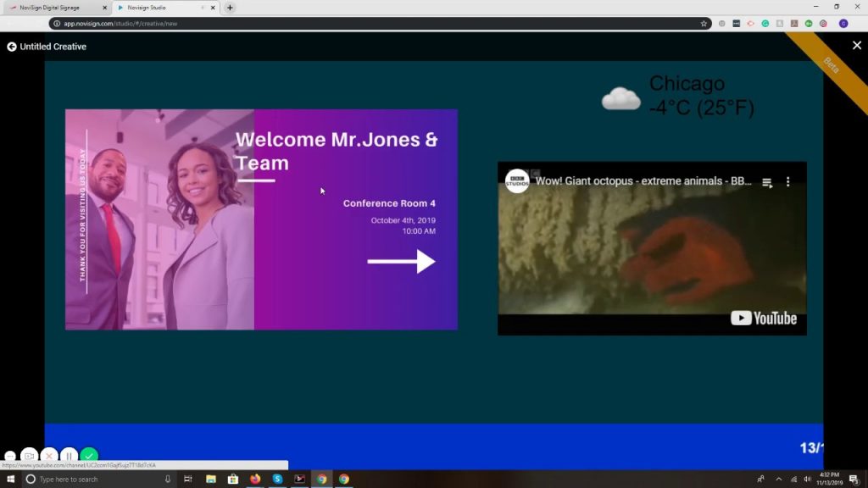Open the YouTube video three-dot menu

point(787,181)
